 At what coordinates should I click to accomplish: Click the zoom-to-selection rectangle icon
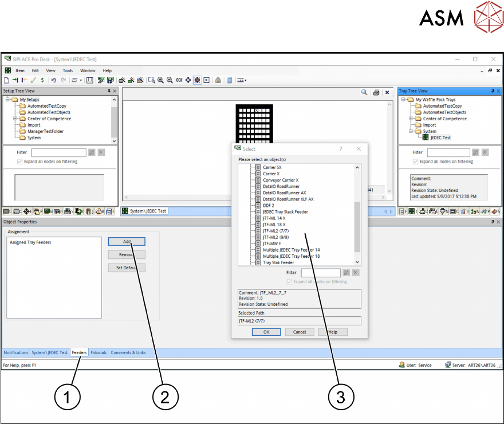pos(151,80)
